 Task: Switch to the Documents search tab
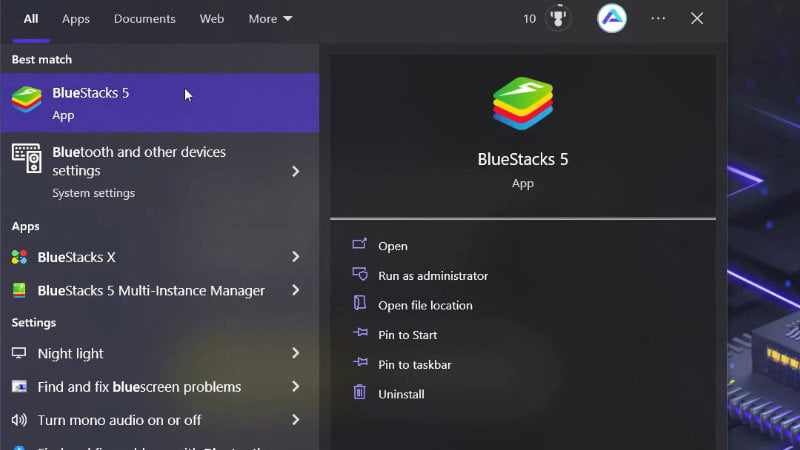144,18
